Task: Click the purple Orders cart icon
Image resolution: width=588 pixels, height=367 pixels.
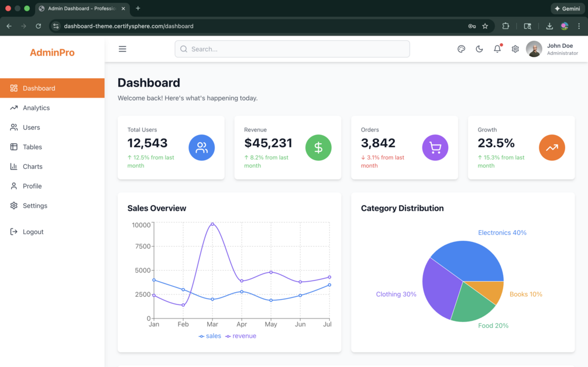Action: pyautogui.click(x=435, y=147)
